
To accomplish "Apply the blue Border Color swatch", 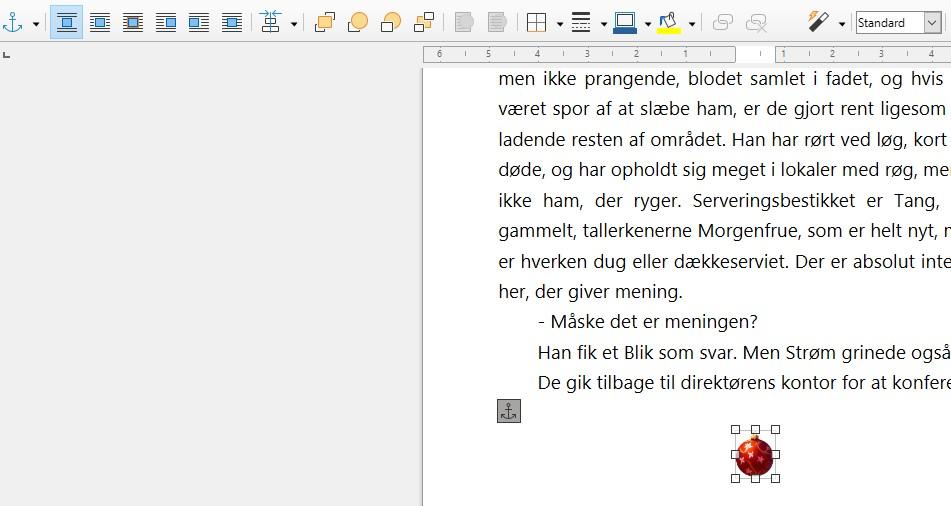I will click(x=625, y=22).
